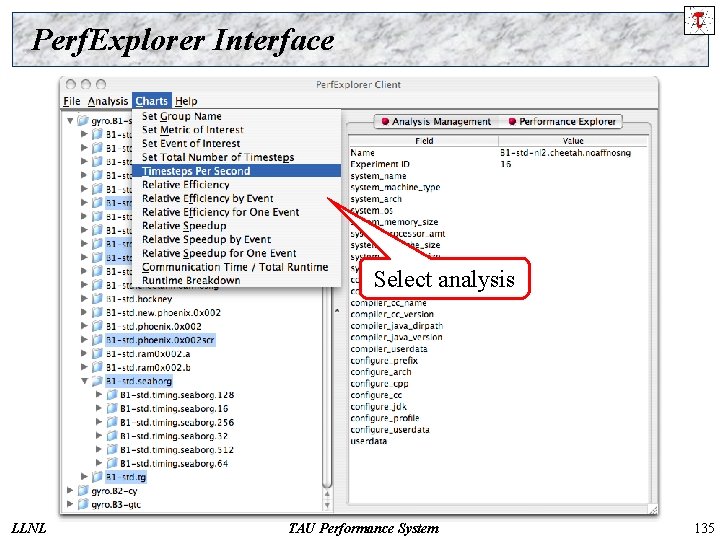Expand B1-std.new.phoenix.0x002 node
This screenshot has height=540, width=720.
pyautogui.click(x=84, y=312)
